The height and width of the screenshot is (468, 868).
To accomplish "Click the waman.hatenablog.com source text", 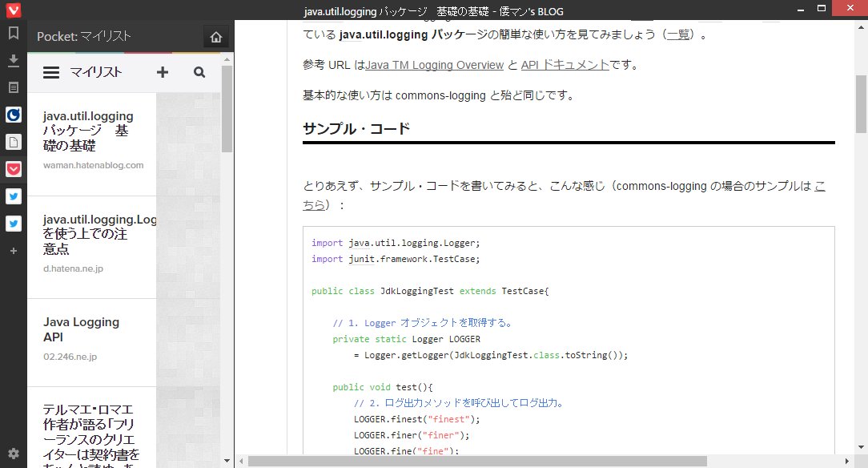I will [94, 165].
